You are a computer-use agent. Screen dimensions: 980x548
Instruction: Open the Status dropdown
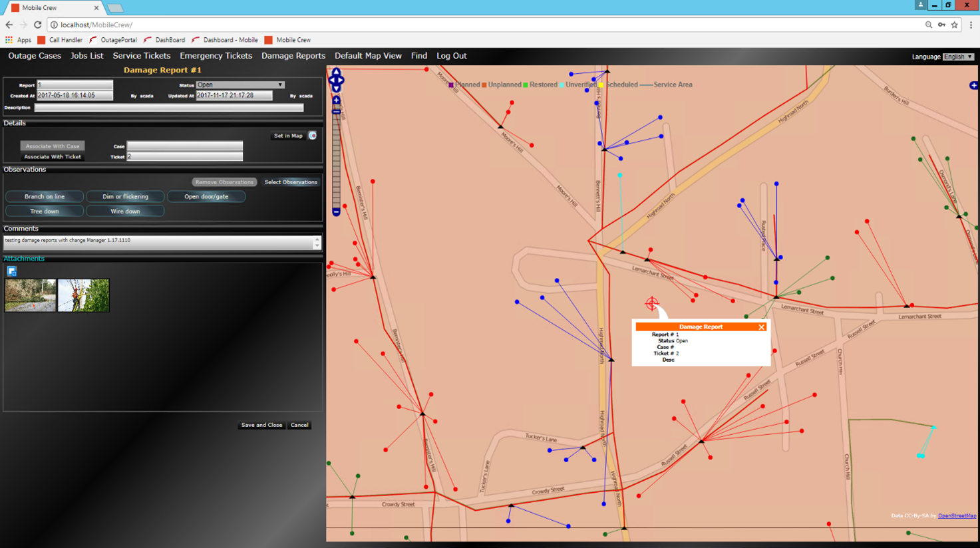pos(240,85)
